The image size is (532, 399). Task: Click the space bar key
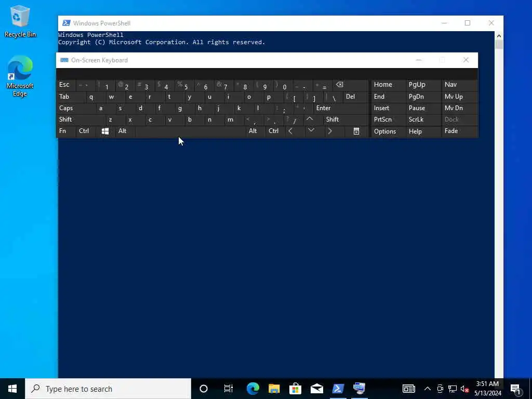[190, 131]
